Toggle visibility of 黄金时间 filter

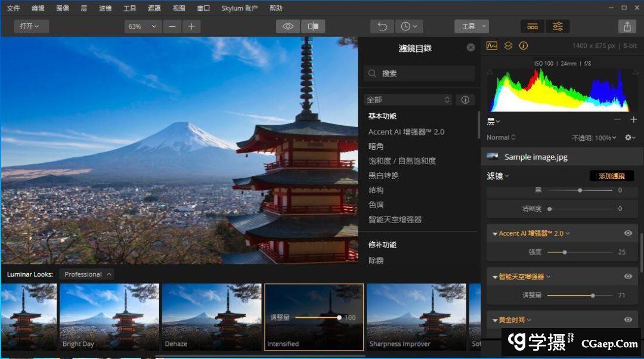pyautogui.click(x=628, y=320)
